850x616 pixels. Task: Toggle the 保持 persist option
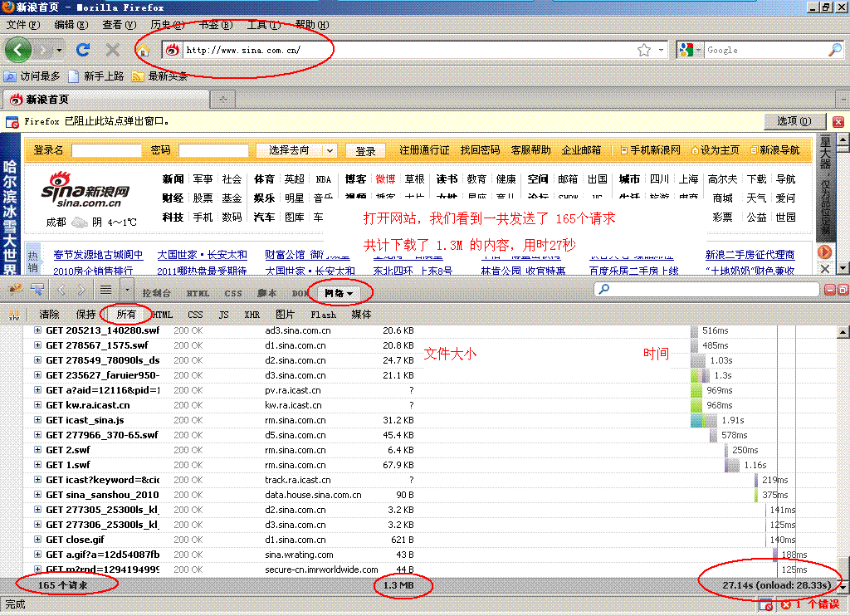[x=86, y=315]
